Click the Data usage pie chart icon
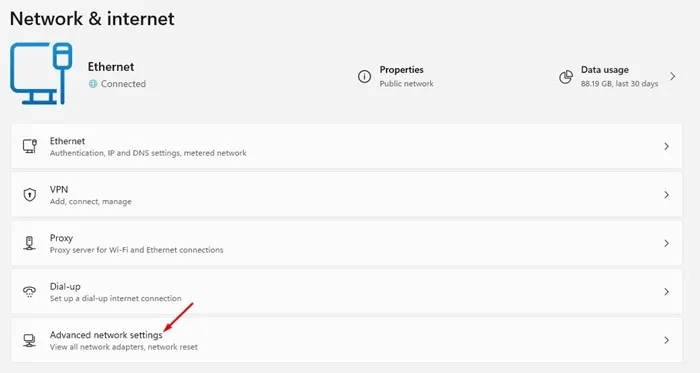Viewport: 700px width, 373px height. [566, 76]
